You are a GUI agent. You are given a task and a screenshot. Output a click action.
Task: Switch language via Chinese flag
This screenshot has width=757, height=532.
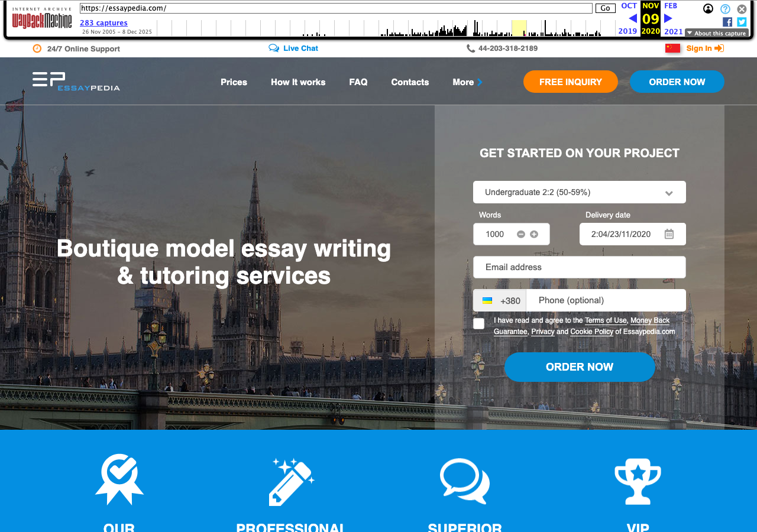pyautogui.click(x=672, y=48)
